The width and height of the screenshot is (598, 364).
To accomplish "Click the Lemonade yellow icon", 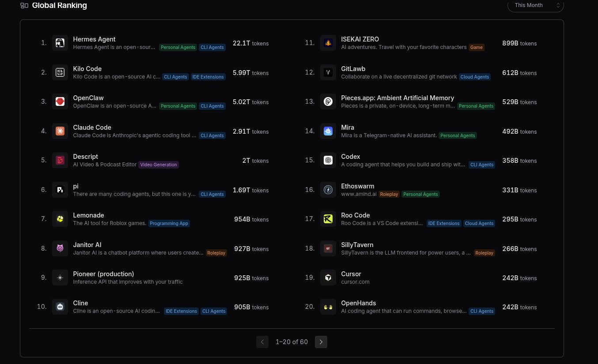I will coord(60,219).
